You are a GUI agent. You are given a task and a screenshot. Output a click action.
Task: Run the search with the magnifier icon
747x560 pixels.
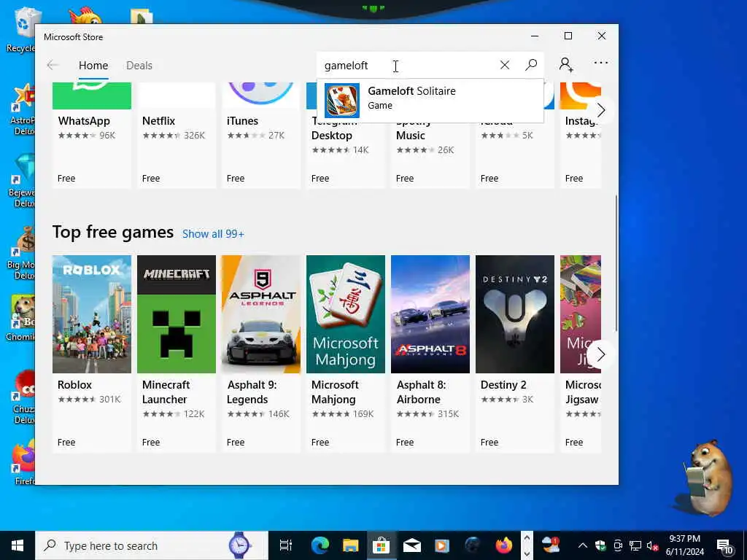tap(531, 65)
